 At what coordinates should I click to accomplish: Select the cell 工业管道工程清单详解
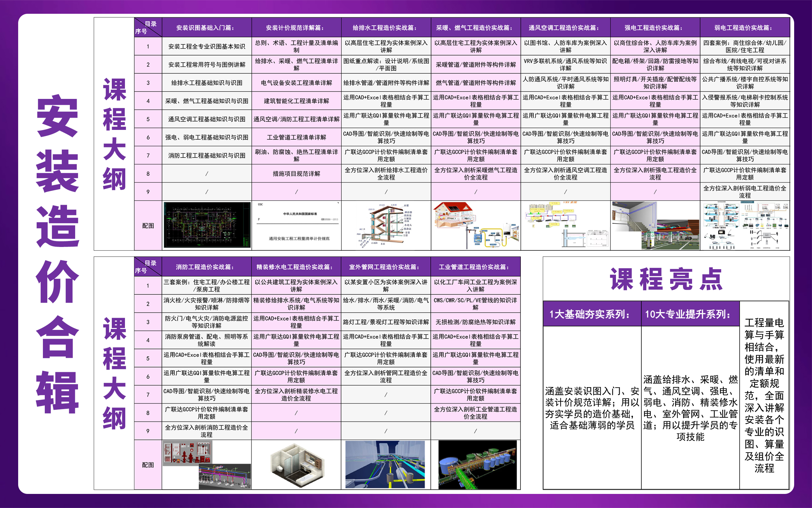pos(297,137)
